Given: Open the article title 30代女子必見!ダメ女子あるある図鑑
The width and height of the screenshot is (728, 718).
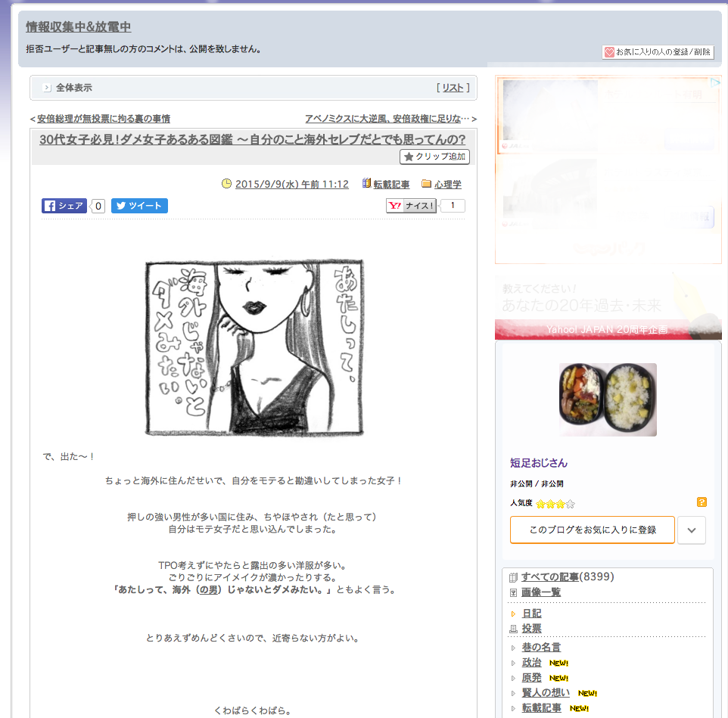Looking at the screenshot, I should pyautogui.click(x=252, y=139).
